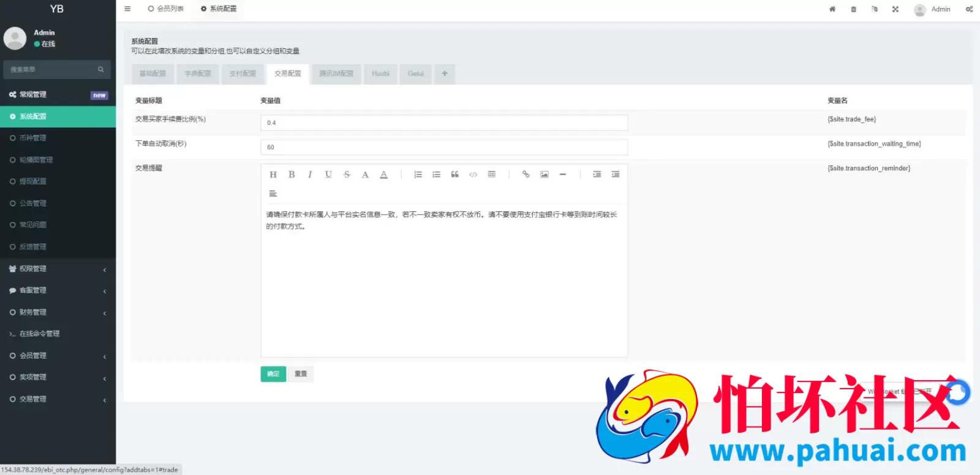Switch to the Getui tab
The height and width of the screenshot is (475, 980).
pos(416,73)
